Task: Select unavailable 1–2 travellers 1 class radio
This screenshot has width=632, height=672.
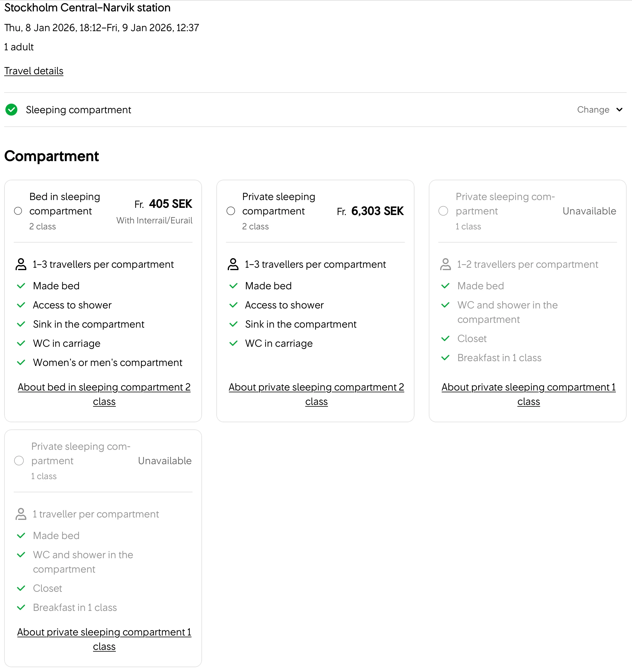Action: tap(443, 211)
